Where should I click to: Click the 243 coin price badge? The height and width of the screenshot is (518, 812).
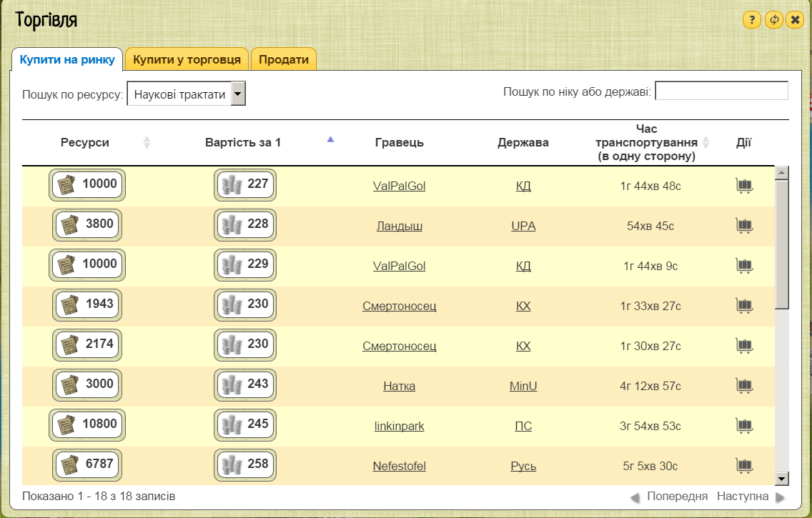click(x=245, y=385)
